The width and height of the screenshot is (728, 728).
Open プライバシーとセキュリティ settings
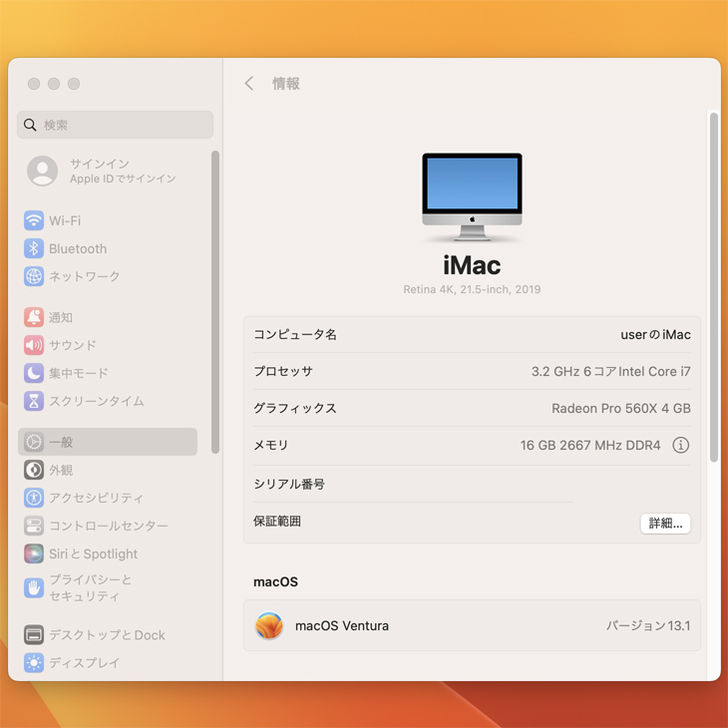[x=90, y=587]
